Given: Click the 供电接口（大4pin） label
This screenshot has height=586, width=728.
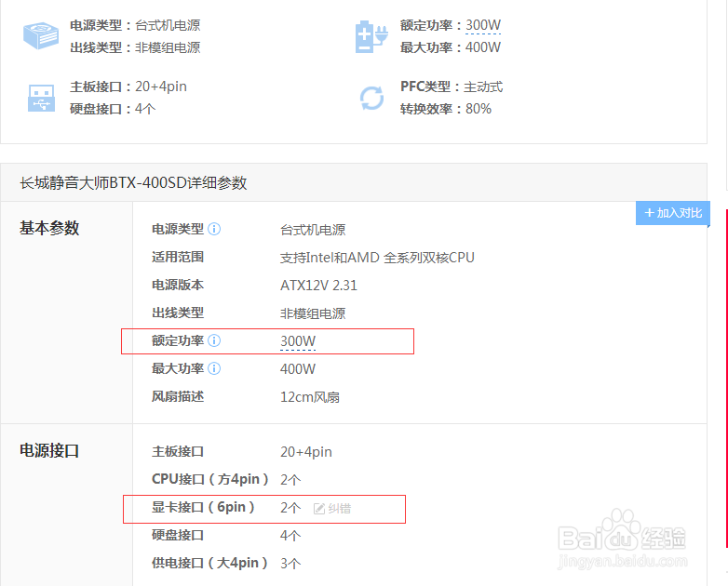Looking at the screenshot, I should (209, 563).
